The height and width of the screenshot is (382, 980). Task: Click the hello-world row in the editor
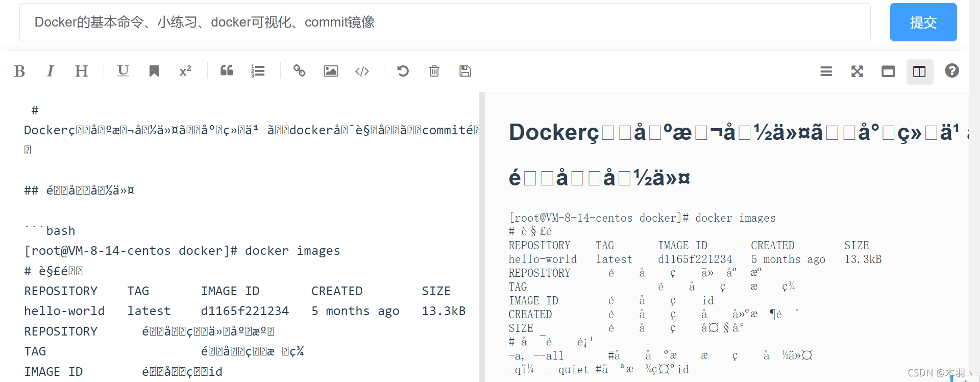(245, 311)
